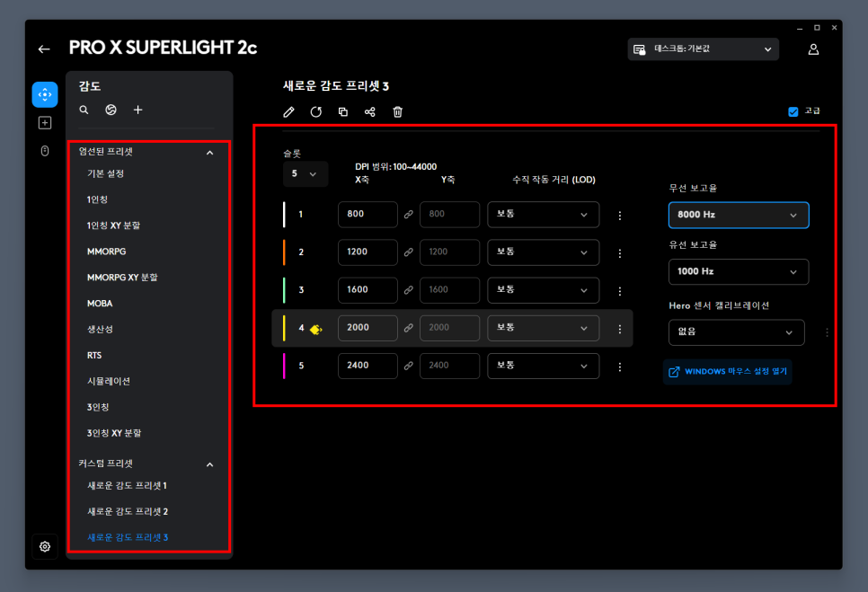Viewport: 868px width, 592px height.
Task: Open Hero sensor calibration dropdown showing 없음
Action: [736, 332]
